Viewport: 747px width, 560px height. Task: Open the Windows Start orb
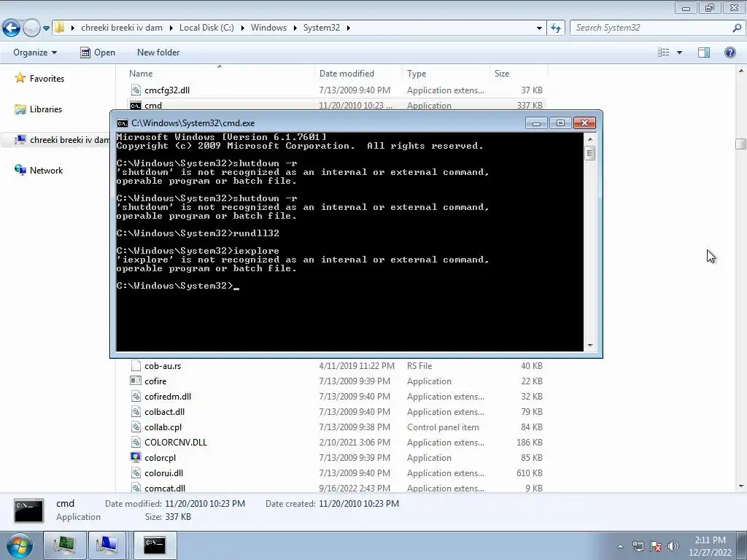click(19, 545)
